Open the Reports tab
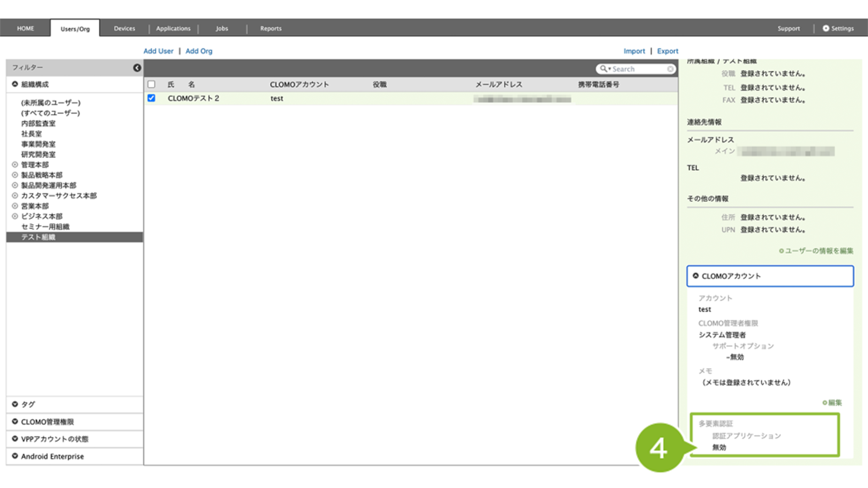Screen dimensions: 868x488 (270, 28)
